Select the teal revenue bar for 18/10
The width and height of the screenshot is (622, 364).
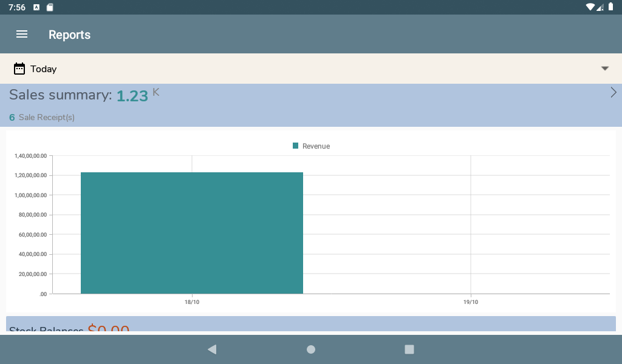[x=192, y=233]
